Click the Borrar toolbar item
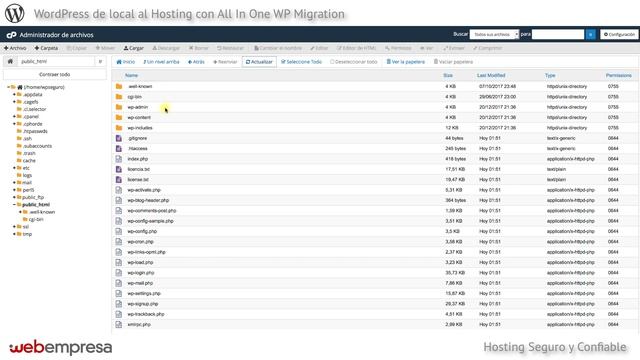640x360 pixels. point(198,48)
